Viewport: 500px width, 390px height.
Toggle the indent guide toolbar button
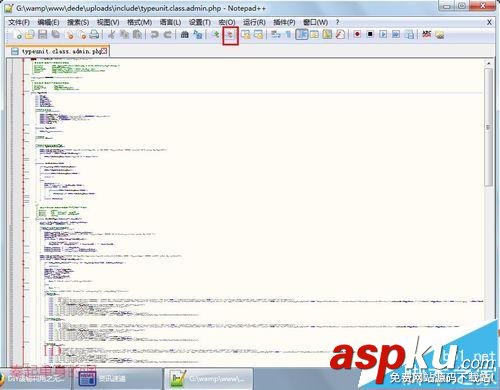pyautogui.click(x=302, y=34)
